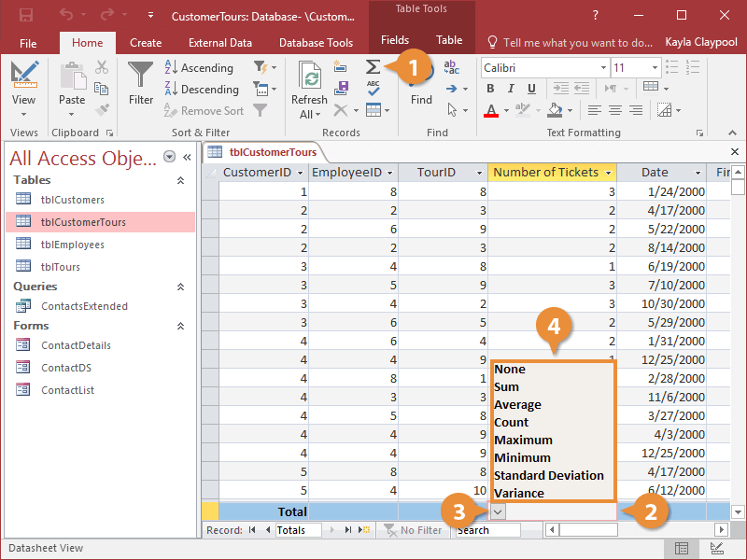Open the tblEmployees table in navigation pane
Image resolution: width=747 pixels, height=560 pixels.
pos(72,245)
